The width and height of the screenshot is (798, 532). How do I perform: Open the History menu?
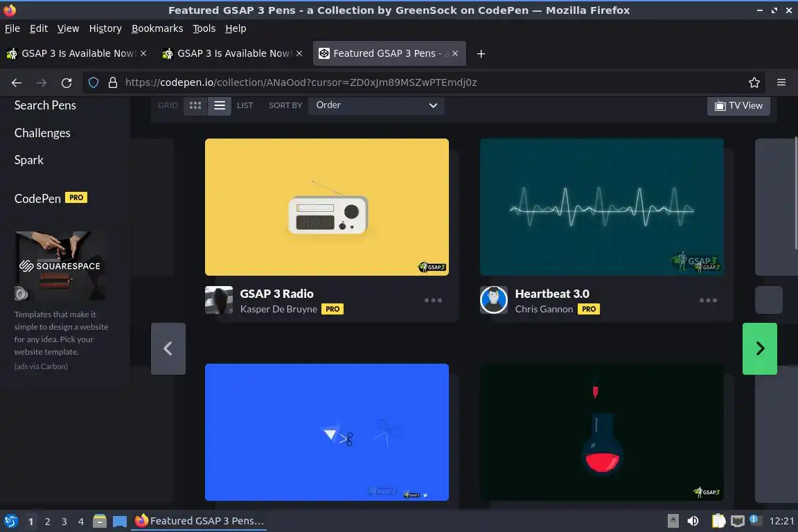coord(105,28)
